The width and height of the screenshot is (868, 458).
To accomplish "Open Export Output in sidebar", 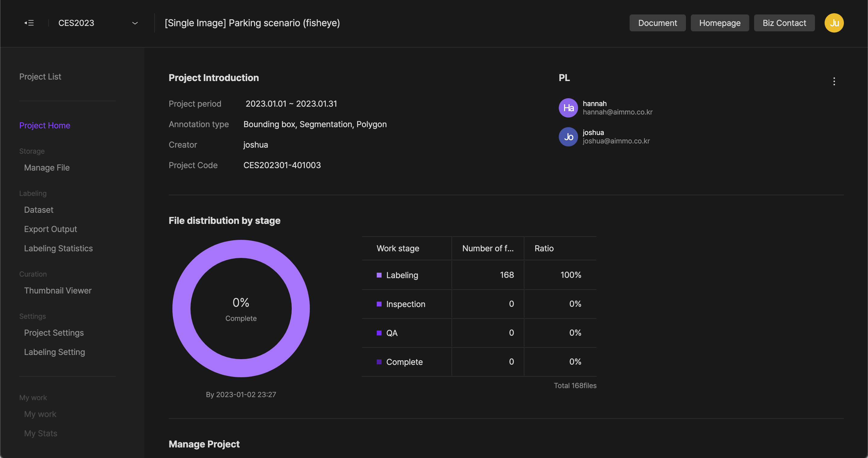I will pos(51,229).
